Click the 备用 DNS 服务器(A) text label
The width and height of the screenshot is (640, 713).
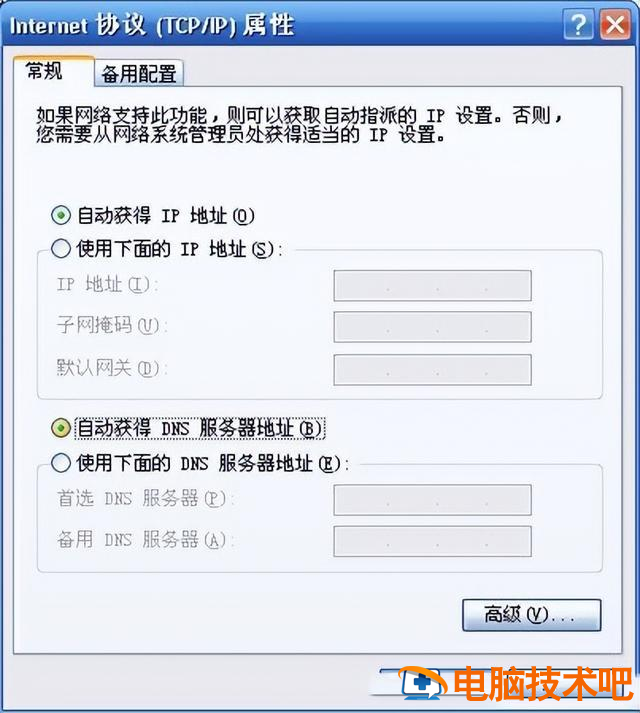(145, 540)
